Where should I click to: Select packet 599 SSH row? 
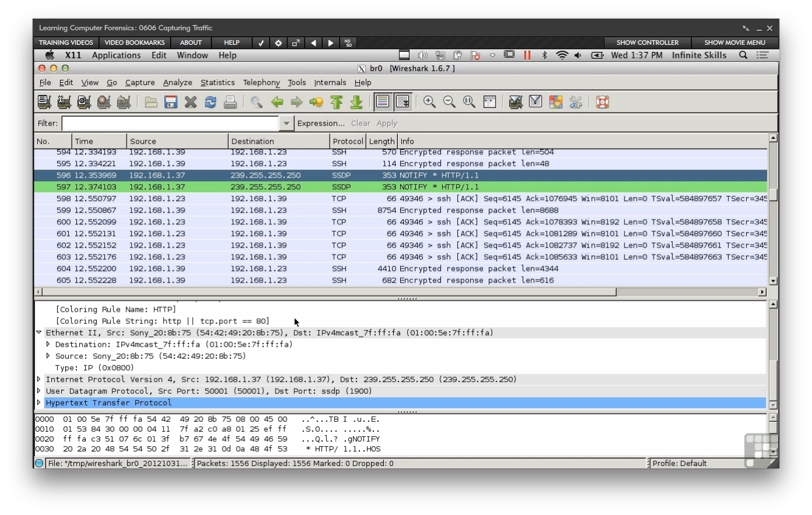point(401,210)
